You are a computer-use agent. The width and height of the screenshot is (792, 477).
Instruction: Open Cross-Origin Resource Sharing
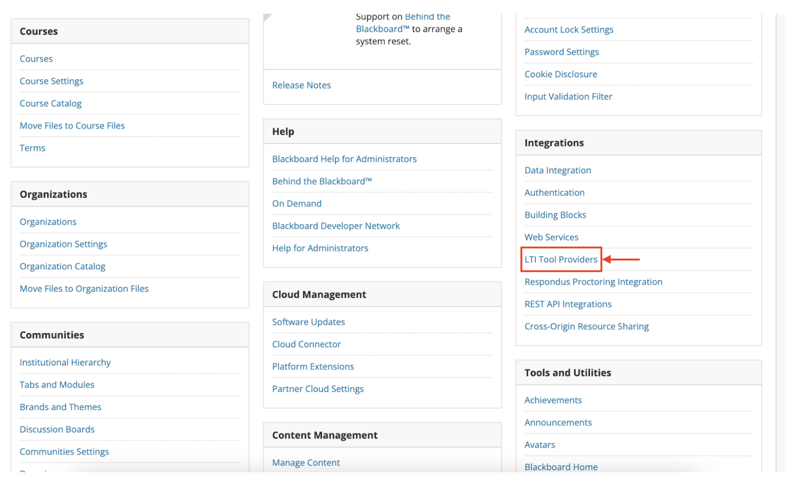point(586,326)
